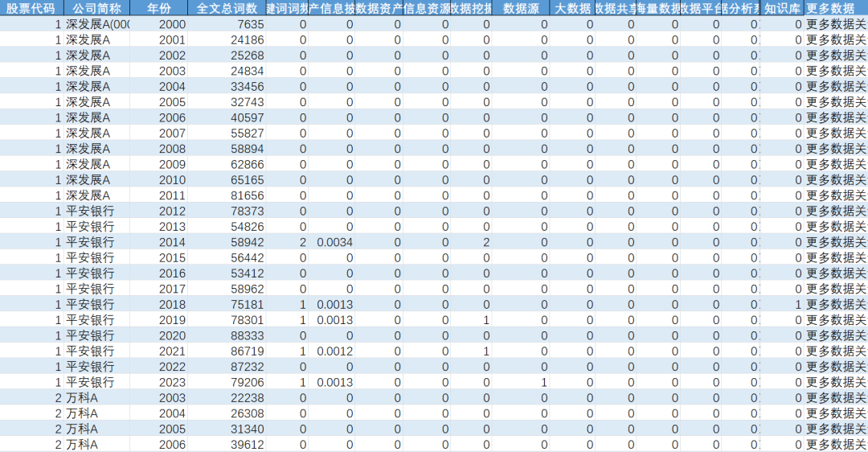Screen dimensions: 868x452
Task: Click the 全文总词数 column header
Action: click(227, 8)
